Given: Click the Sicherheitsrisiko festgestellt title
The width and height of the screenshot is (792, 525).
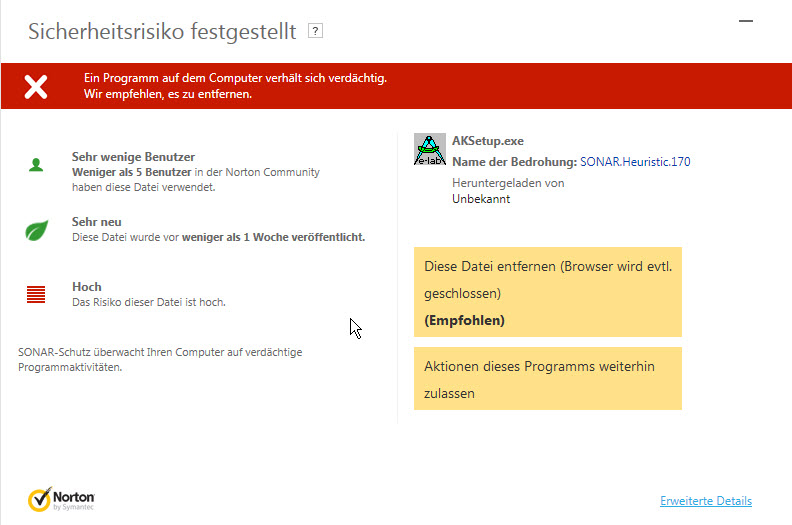Looking at the screenshot, I should click(x=162, y=31).
